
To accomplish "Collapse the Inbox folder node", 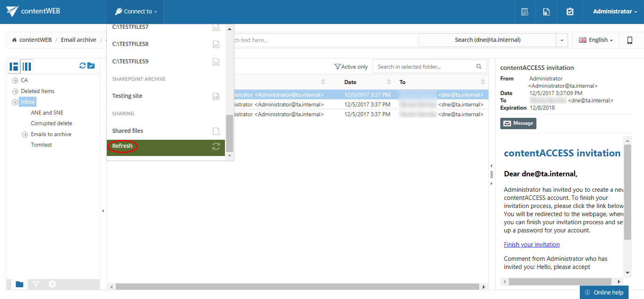I will point(15,102).
